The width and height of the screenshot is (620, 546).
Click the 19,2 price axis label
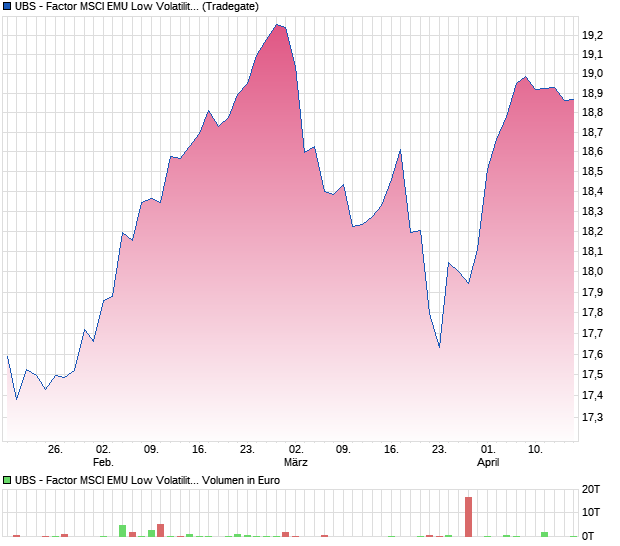click(592, 36)
